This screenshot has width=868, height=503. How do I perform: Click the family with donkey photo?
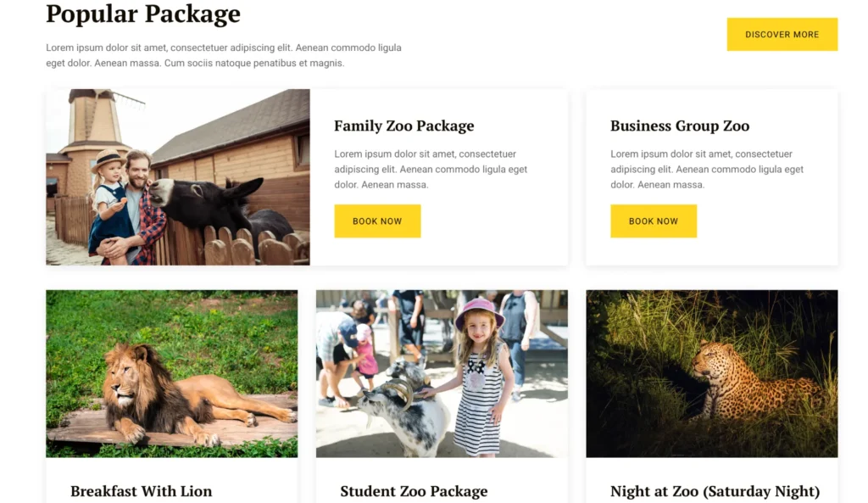coord(177,177)
